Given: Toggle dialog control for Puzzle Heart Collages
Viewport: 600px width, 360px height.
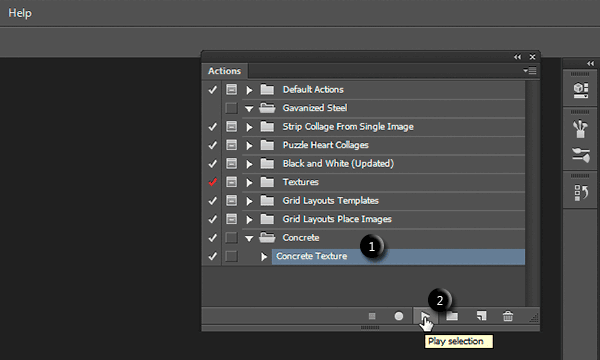Looking at the screenshot, I should [231, 145].
